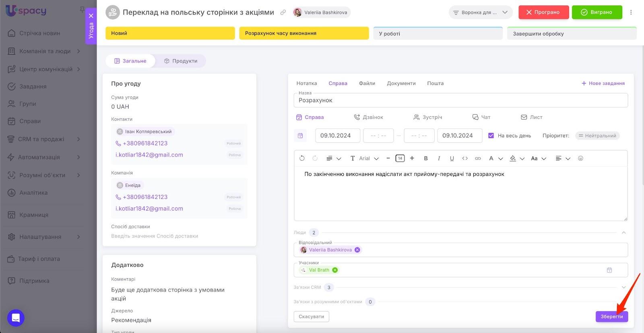Open the "Воронка для" funnel dropdown

pos(480,12)
